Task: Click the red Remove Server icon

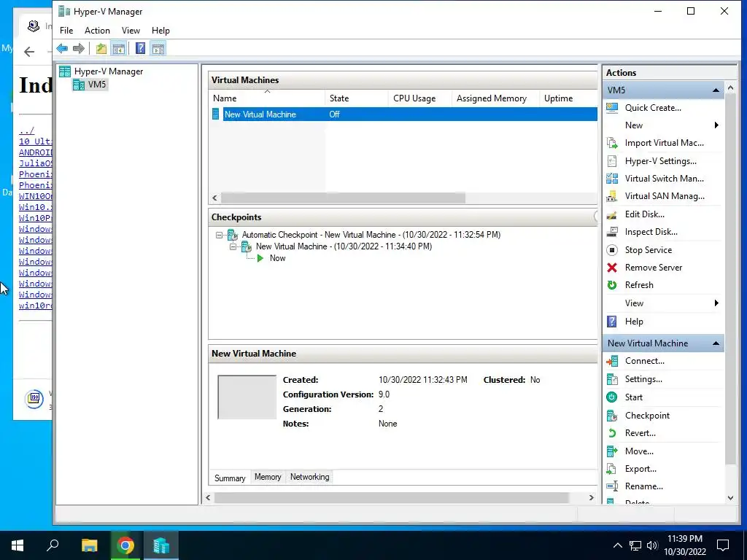Action: (x=612, y=268)
